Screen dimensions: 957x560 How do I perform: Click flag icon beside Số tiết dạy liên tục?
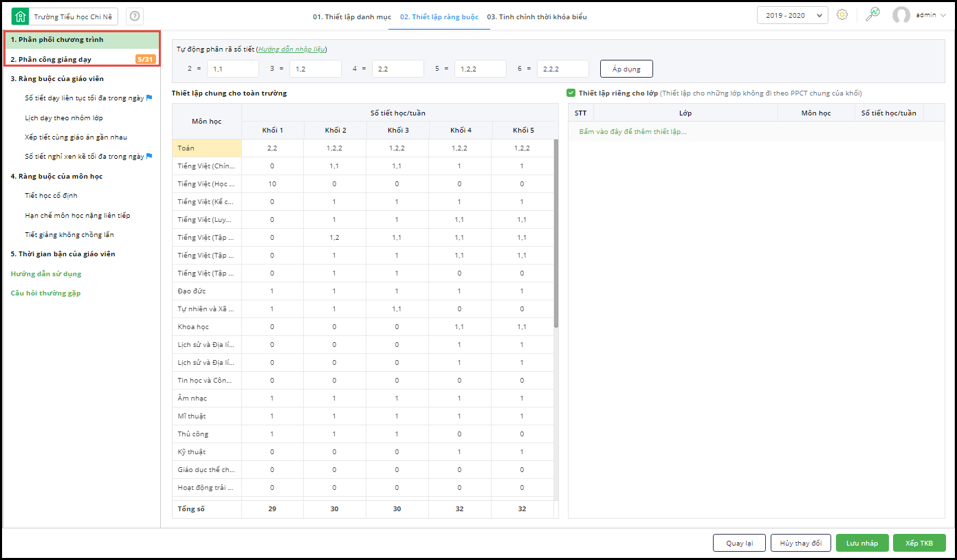click(x=149, y=98)
